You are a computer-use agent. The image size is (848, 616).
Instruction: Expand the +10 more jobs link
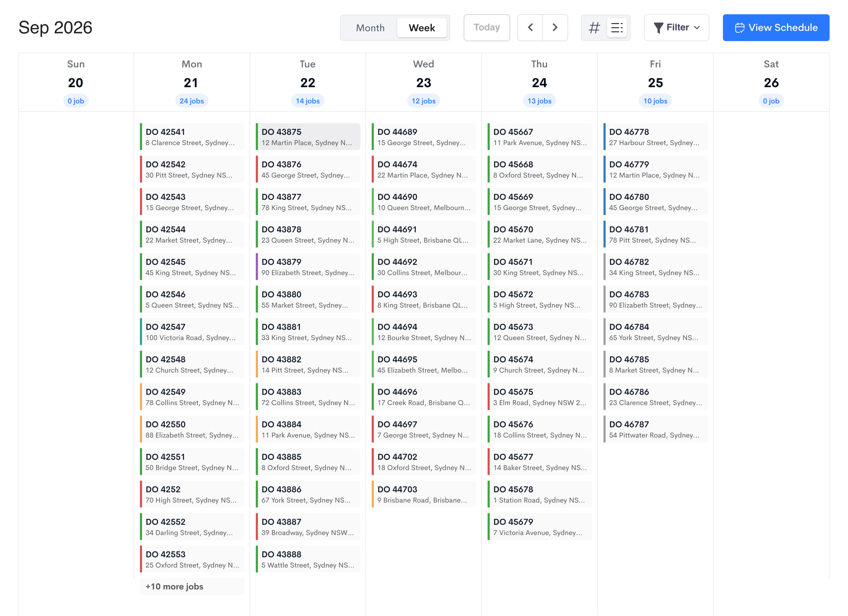tap(192, 587)
